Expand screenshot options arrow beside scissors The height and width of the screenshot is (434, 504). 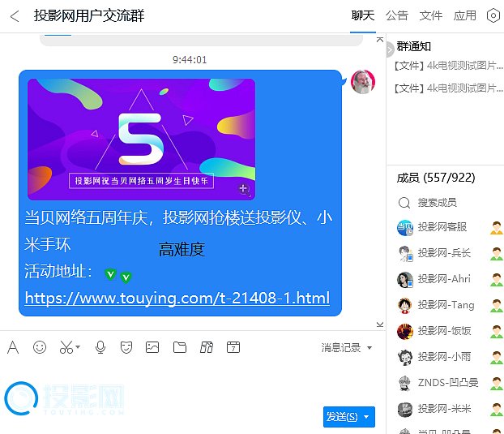(x=78, y=348)
